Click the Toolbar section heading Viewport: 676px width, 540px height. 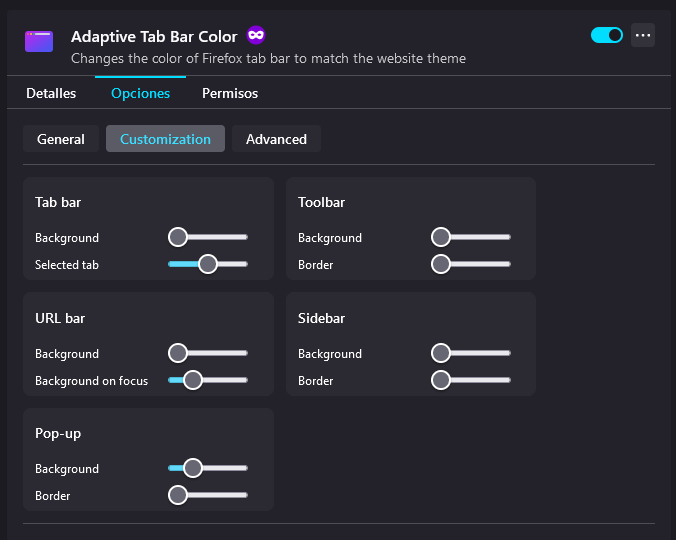[x=321, y=202]
